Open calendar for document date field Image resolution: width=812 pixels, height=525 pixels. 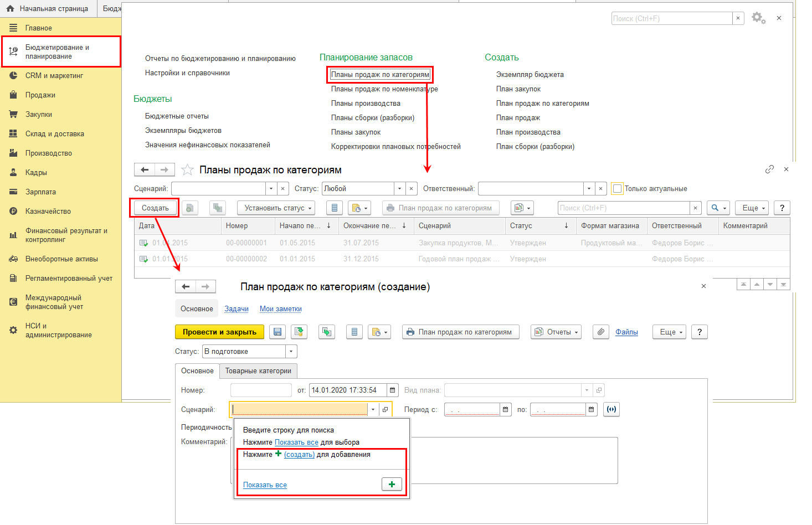[393, 390]
